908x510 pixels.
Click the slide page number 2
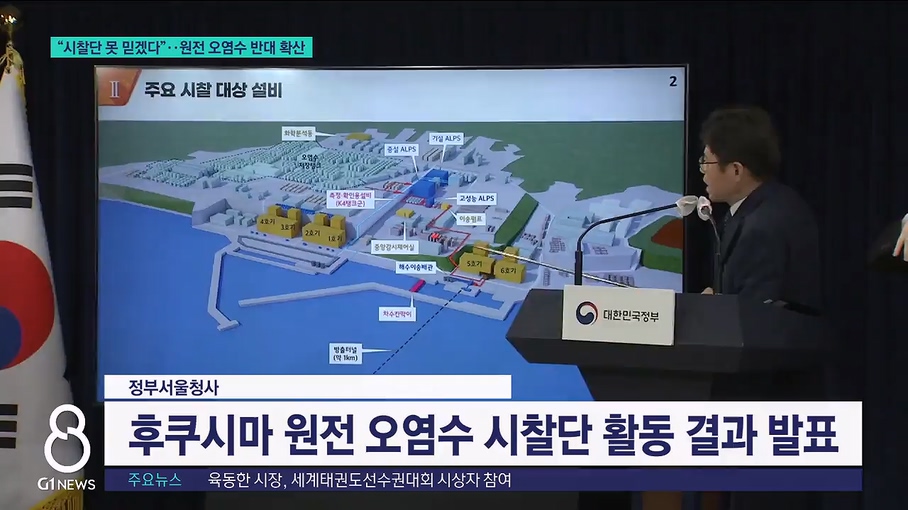click(672, 81)
